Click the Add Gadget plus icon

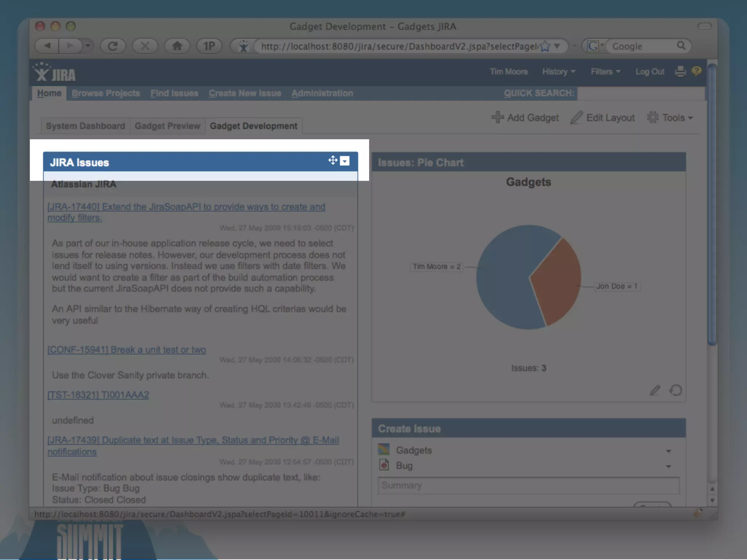(498, 117)
